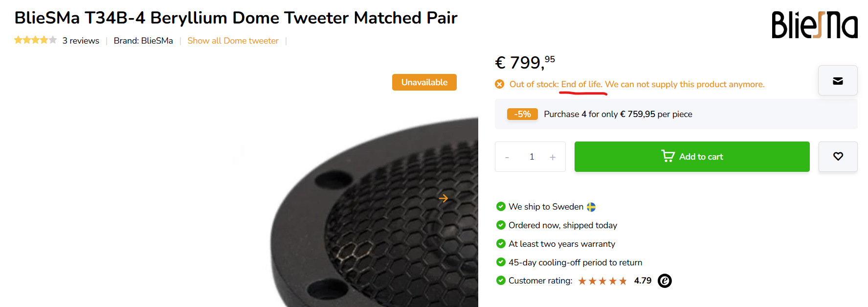Click the orange out-of-stock X icon
The width and height of the screenshot is (868, 307).
pyautogui.click(x=499, y=84)
